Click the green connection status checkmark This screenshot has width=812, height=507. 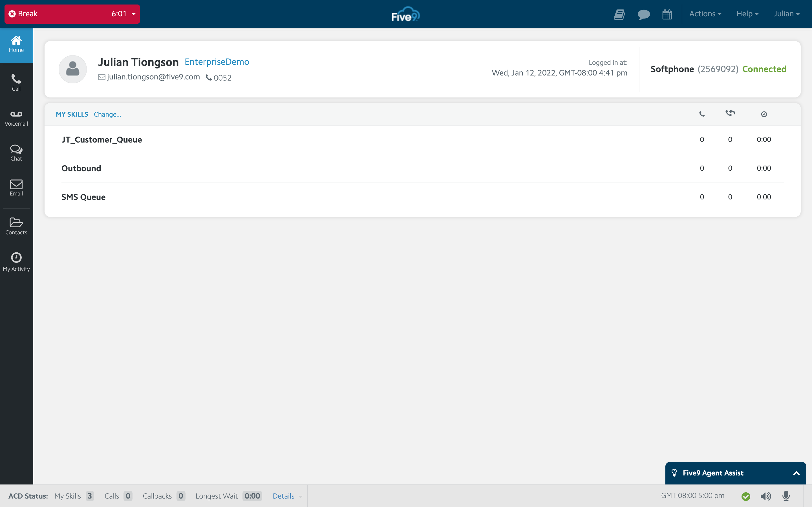point(745,496)
